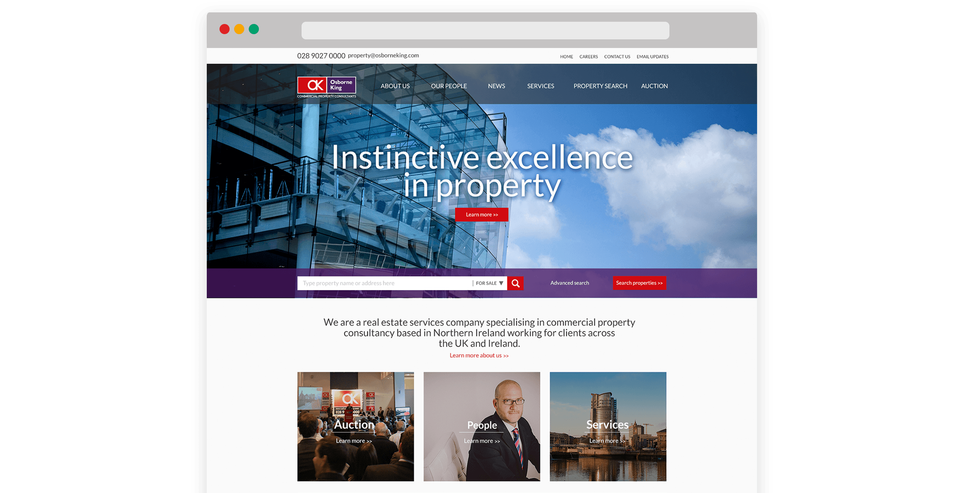Click the yellow traffic light window button

[239, 29]
